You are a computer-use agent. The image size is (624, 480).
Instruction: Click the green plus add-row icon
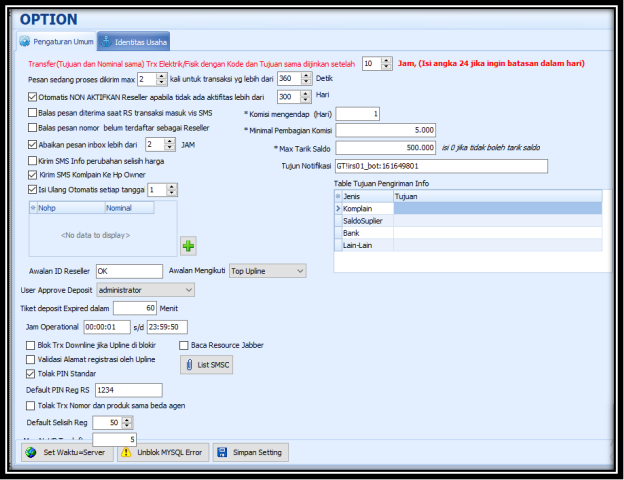pyautogui.click(x=188, y=245)
